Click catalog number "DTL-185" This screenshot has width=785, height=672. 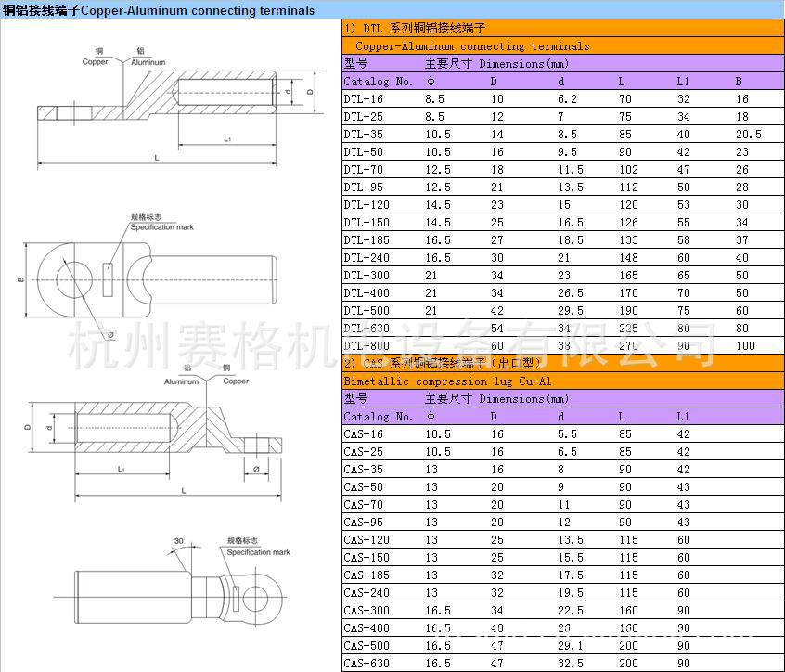[x=367, y=240]
